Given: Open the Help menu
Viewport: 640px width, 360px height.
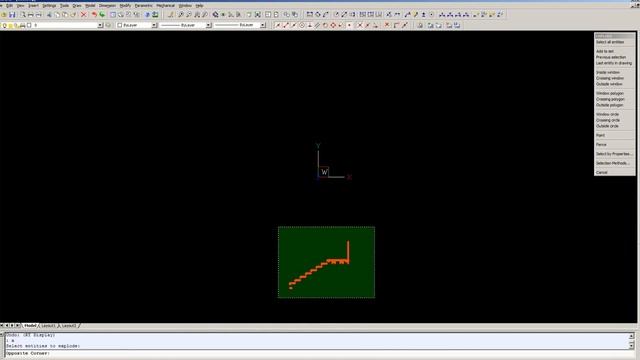Looking at the screenshot, I should click(x=199, y=6).
